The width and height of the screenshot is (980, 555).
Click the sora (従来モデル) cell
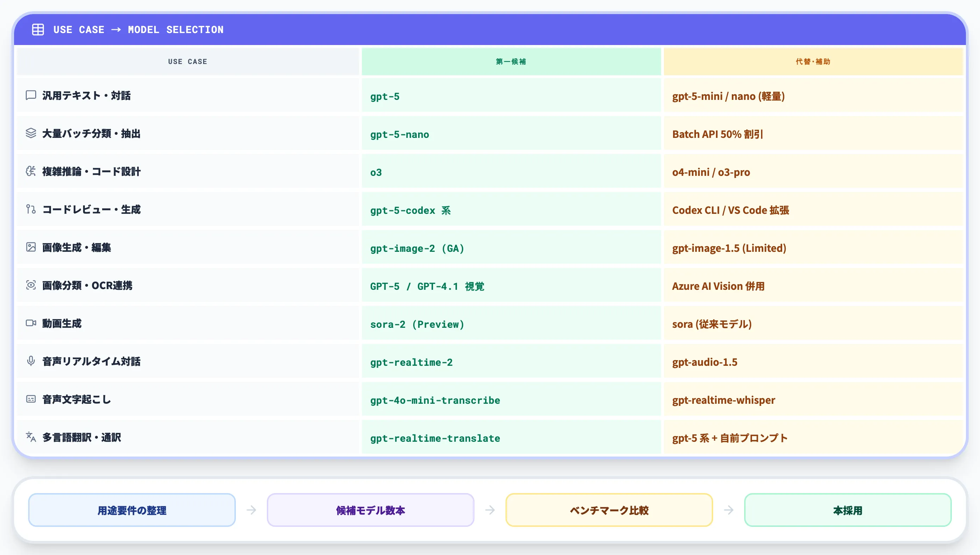point(813,323)
